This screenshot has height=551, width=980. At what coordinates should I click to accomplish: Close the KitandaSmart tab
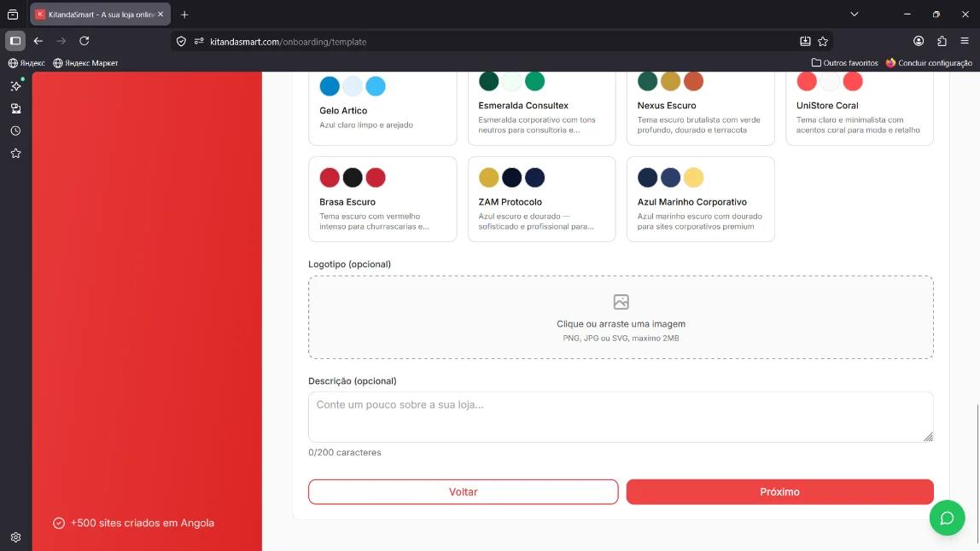click(160, 14)
